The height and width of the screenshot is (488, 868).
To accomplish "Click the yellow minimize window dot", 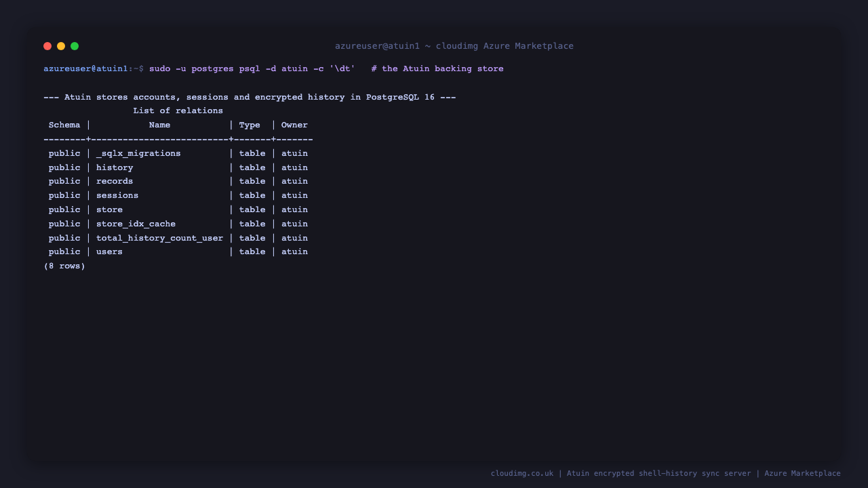I will click(61, 46).
